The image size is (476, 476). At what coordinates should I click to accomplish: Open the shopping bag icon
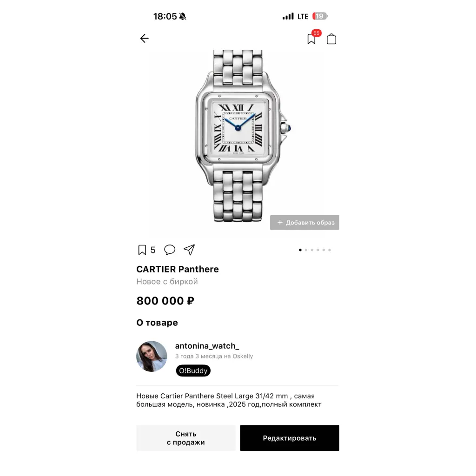pos(331,39)
